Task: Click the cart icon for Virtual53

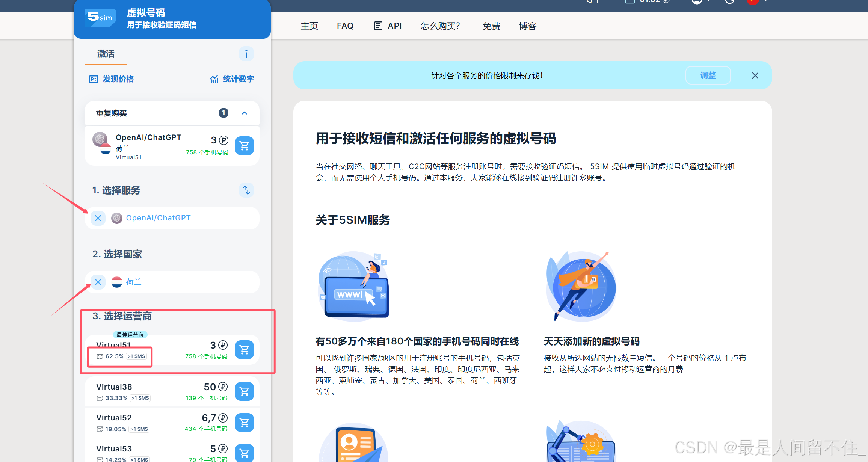Action: [244, 453]
